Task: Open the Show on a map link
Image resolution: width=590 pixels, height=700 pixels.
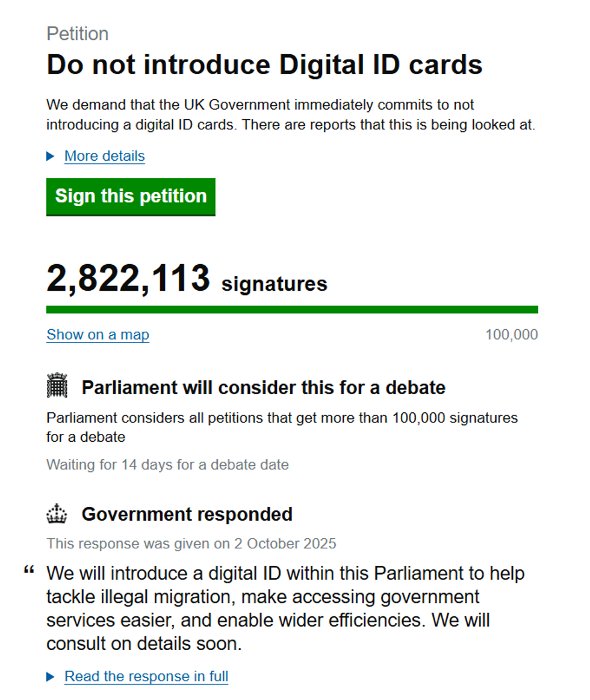Action: tap(98, 335)
